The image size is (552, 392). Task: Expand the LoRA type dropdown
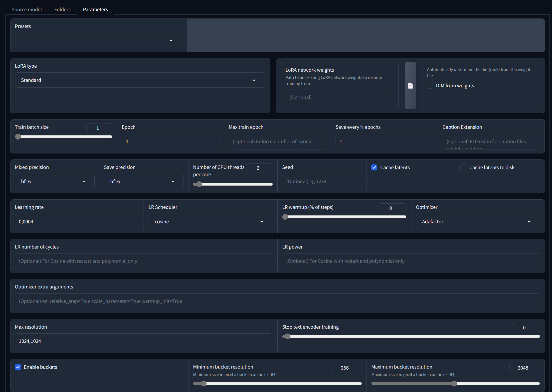coord(140,80)
